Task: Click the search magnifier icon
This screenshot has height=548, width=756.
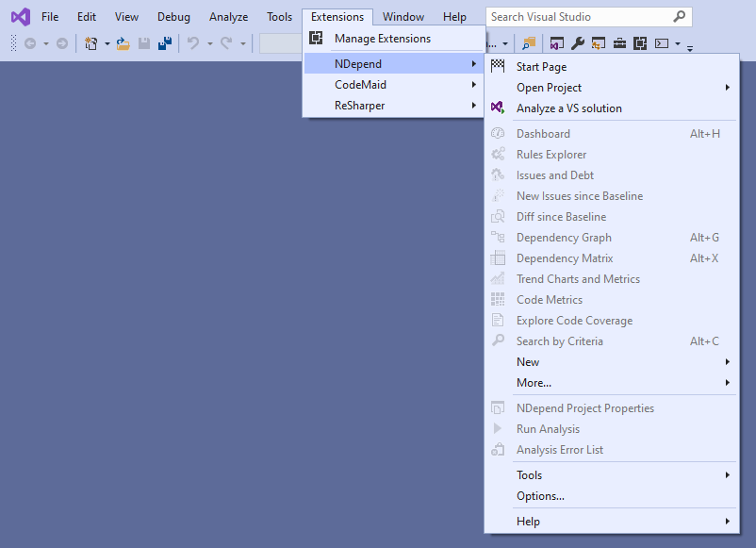Action: pyautogui.click(x=680, y=17)
